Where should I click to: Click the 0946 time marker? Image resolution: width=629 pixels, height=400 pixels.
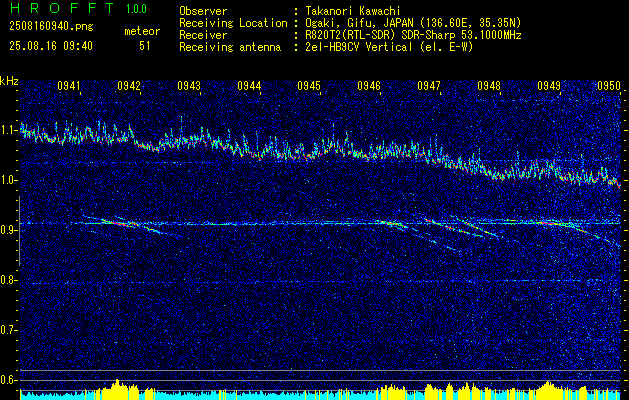tap(369, 85)
